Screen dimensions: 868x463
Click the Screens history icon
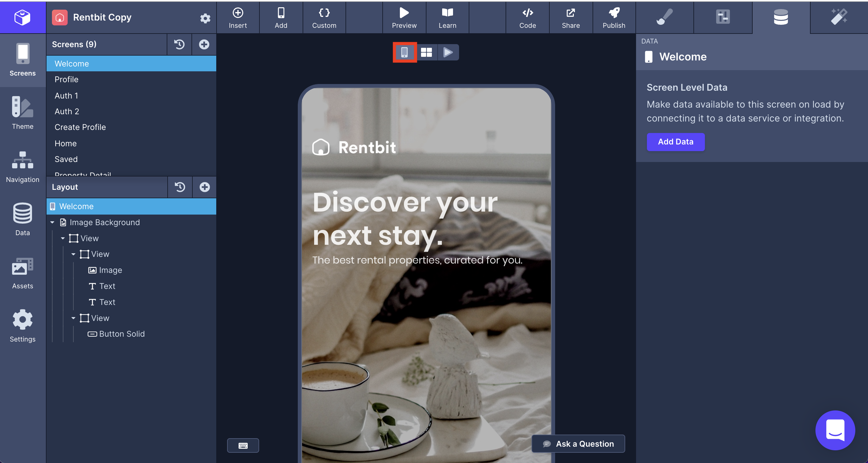[x=179, y=44]
